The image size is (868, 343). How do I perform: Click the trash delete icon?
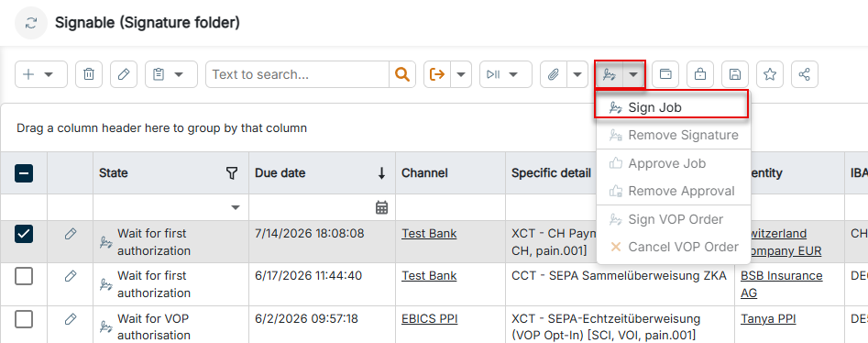89,74
